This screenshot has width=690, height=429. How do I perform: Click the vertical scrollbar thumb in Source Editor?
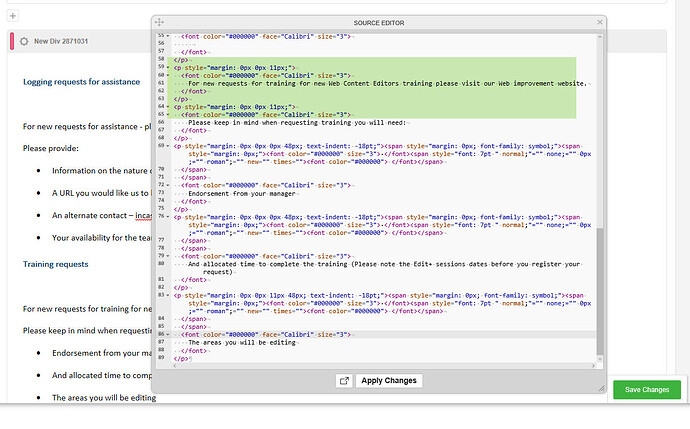tap(599, 291)
